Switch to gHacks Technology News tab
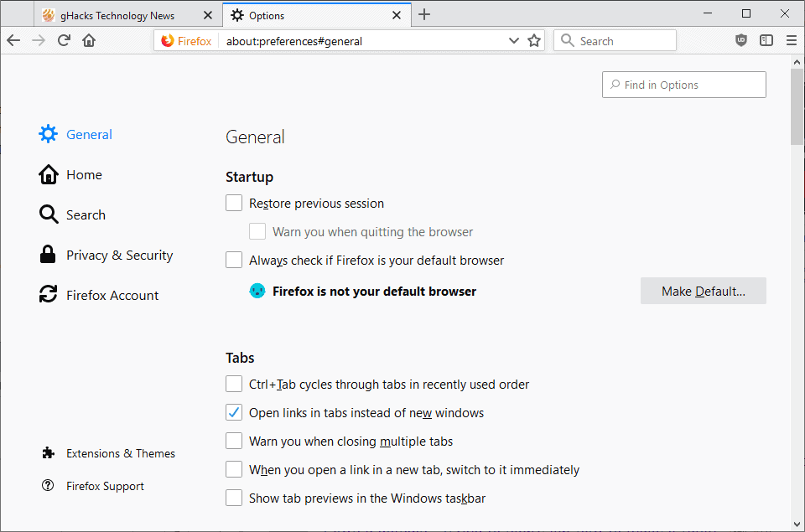 [x=116, y=15]
